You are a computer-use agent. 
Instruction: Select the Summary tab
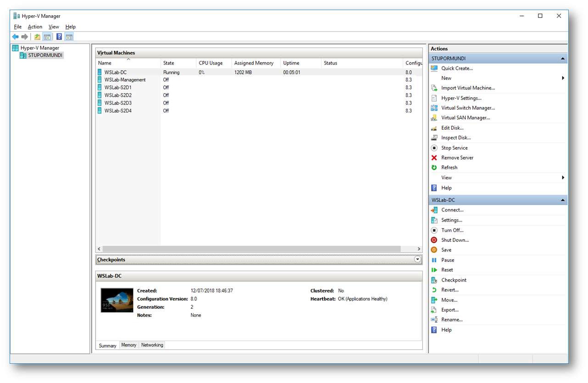coord(108,345)
